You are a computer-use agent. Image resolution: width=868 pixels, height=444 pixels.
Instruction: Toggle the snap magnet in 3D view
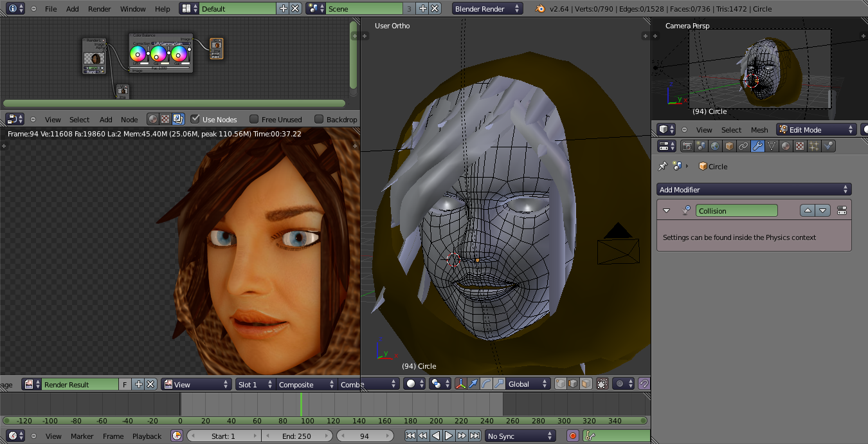pyautogui.click(x=644, y=384)
